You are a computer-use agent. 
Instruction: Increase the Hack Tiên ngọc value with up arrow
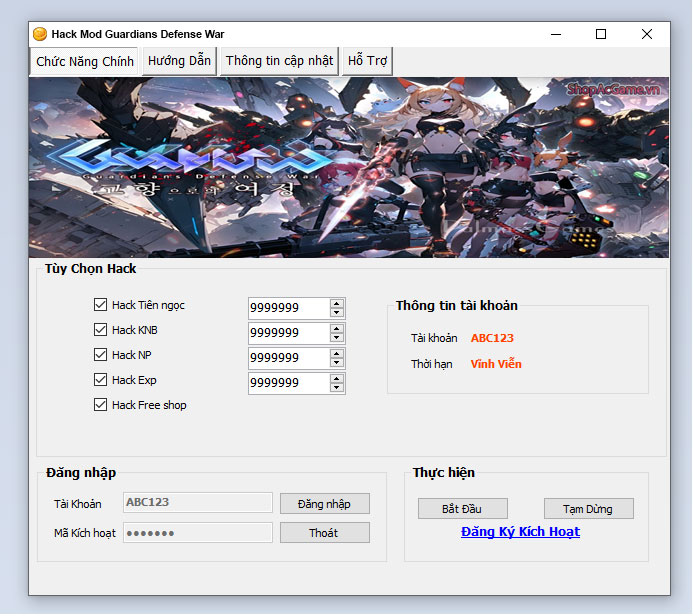pos(337,304)
